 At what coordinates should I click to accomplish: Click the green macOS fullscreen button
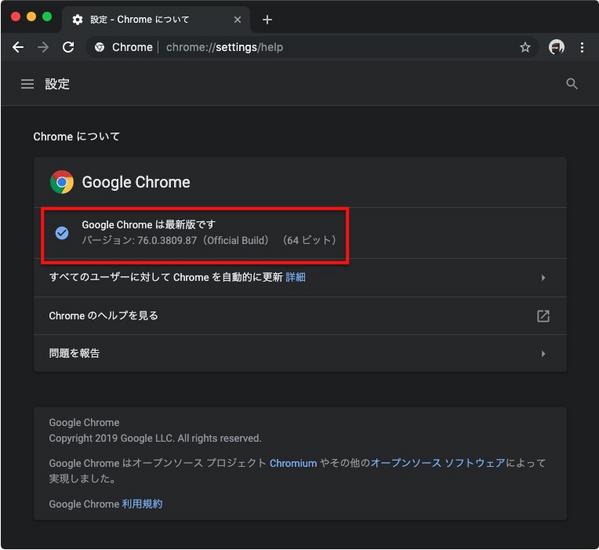point(47,16)
